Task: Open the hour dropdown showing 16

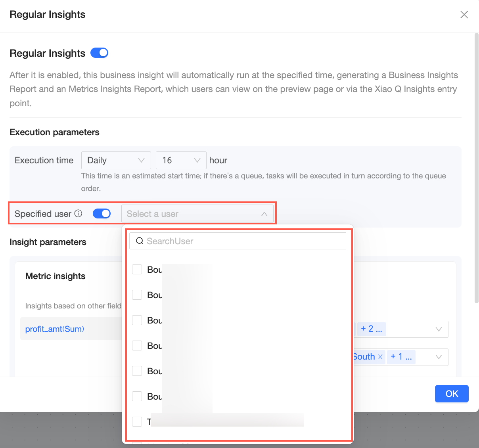Action: [181, 160]
